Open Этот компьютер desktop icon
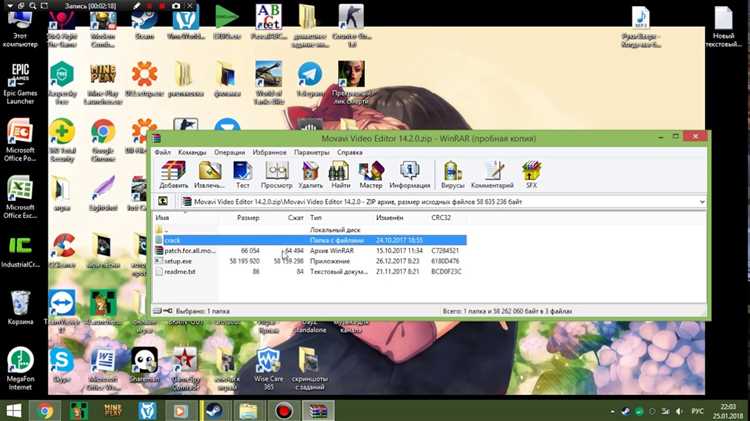Image resolution: width=750 pixels, height=421 pixels. (20, 29)
